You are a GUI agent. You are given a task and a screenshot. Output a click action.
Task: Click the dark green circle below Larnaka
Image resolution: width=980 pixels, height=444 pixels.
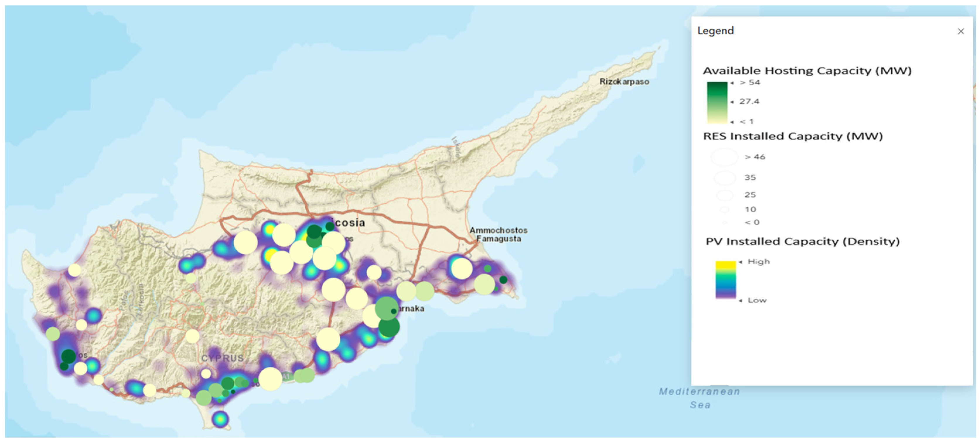(x=389, y=327)
